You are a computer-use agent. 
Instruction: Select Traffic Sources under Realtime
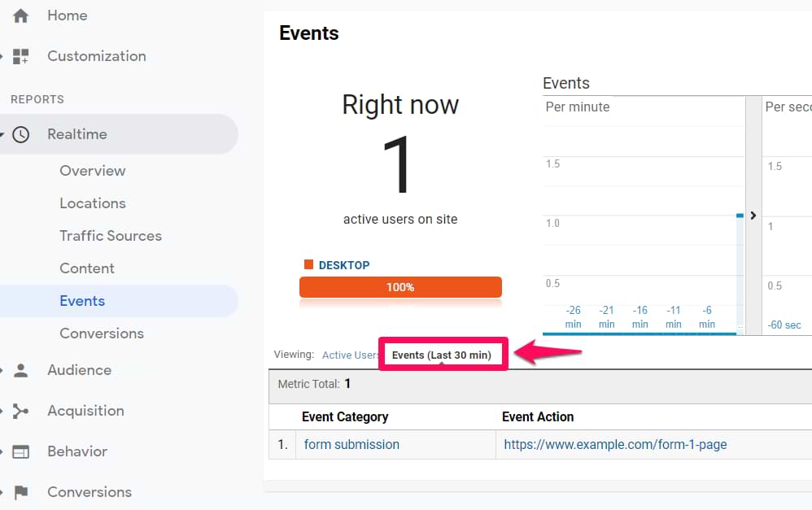(110, 236)
